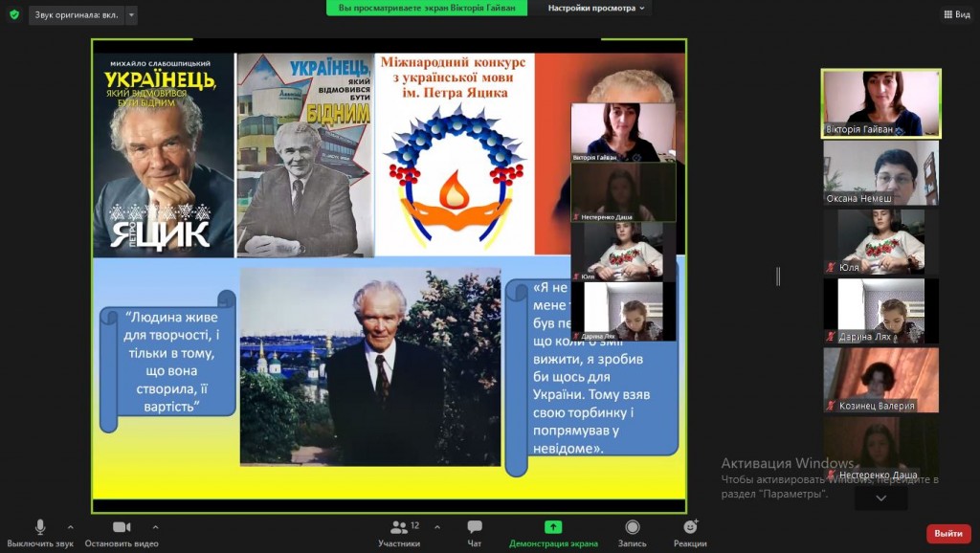Screen dimensions: 980x553
Task: Open the Участники participants panel
Action: pos(399,532)
